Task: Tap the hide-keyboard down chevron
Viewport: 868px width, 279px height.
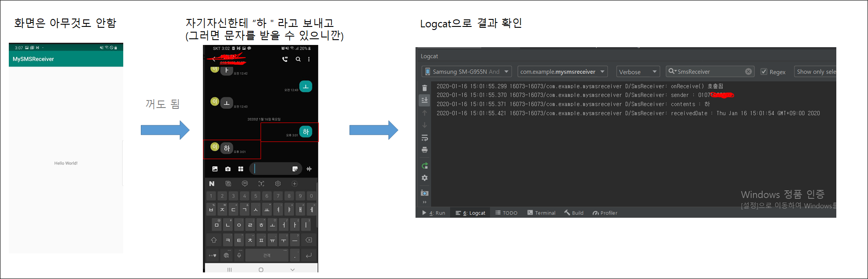Action: (x=293, y=270)
